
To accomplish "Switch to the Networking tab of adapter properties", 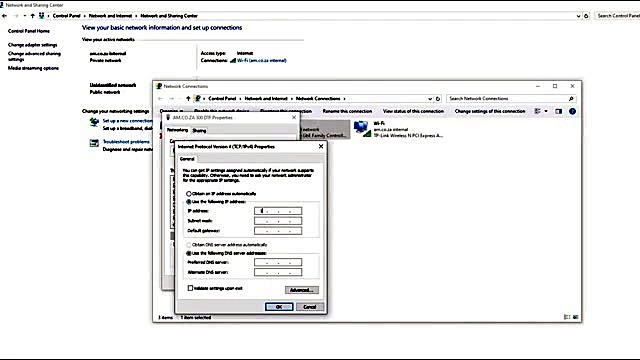I will click(178, 130).
